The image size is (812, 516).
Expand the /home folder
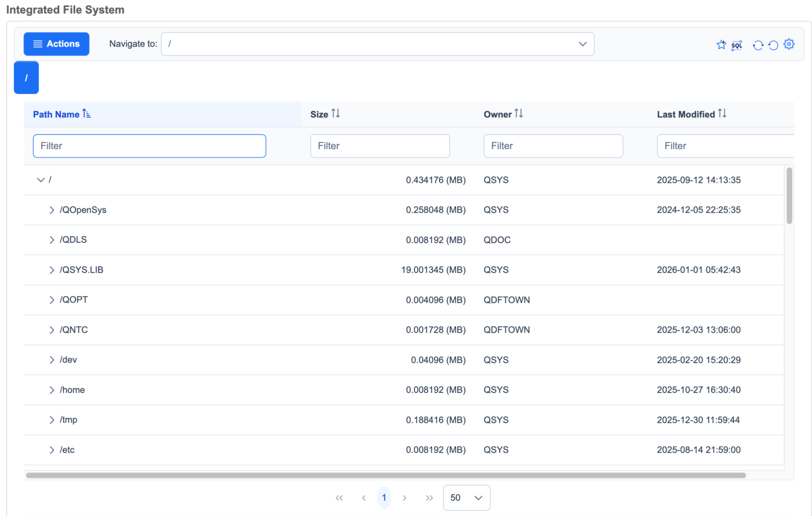(52, 390)
